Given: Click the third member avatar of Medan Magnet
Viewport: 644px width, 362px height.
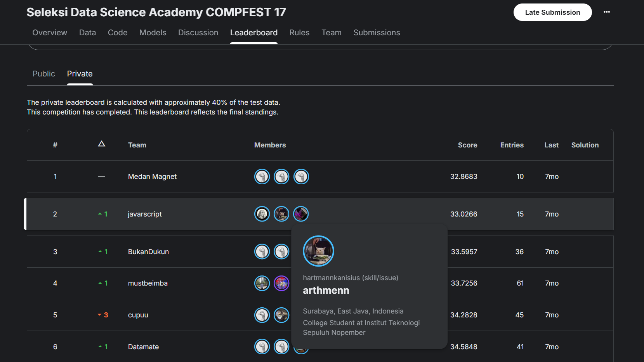Looking at the screenshot, I should point(301,177).
